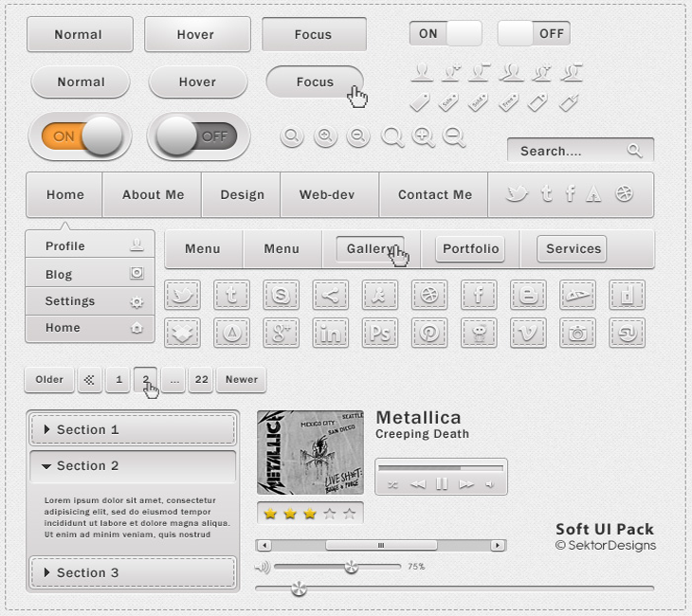This screenshot has height=616, width=692.
Task: Click the add single user icon
Action: (x=451, y=72)
